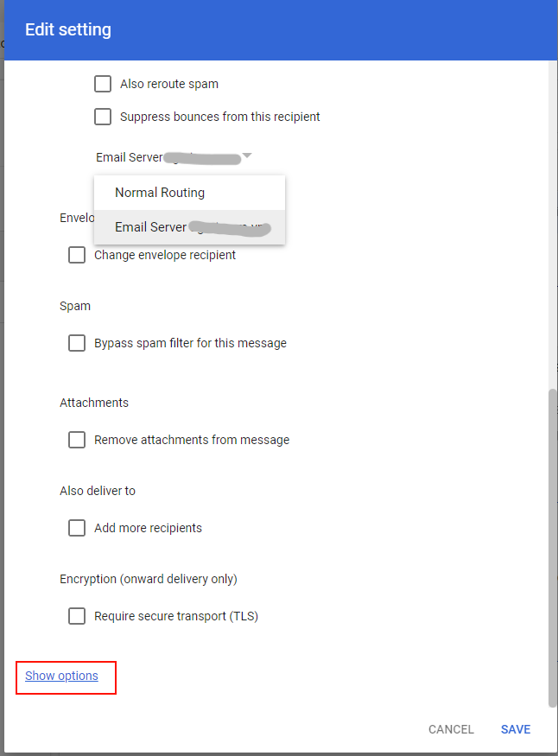Enable Require secure transport (TLS)
This screenshot has width=558, height=756.
[x=77, y=616]
